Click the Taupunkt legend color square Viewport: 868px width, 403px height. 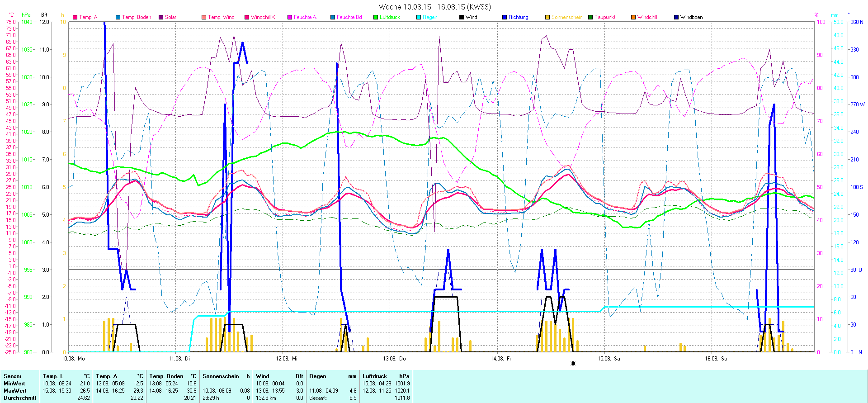[590, 17]
